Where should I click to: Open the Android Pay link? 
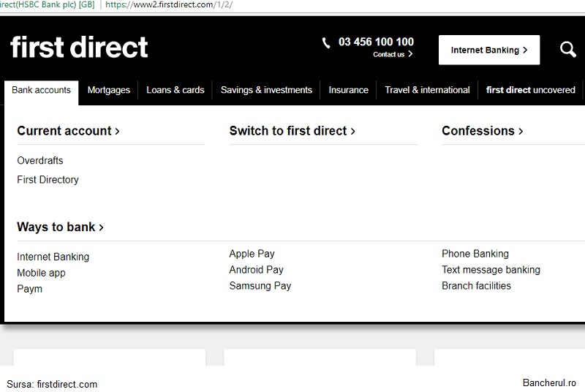257,270
